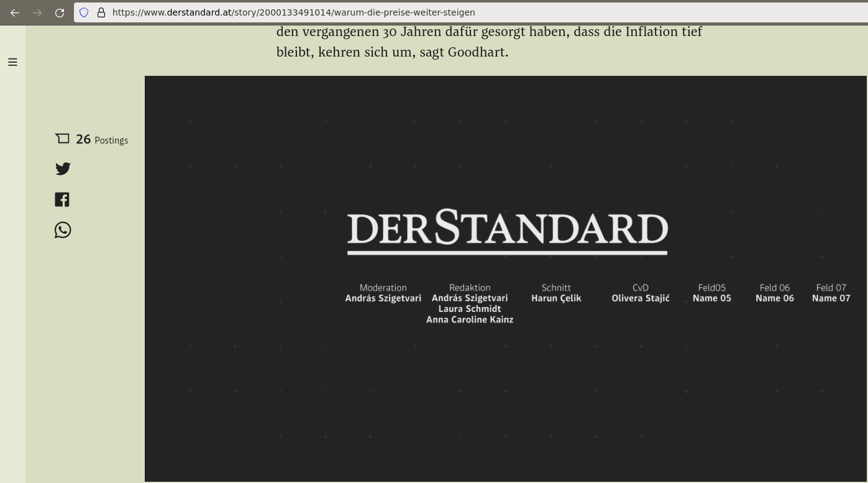Go back to the previous page
The height and width of the screenshot is (483, 868).
[x=15, y=12]
